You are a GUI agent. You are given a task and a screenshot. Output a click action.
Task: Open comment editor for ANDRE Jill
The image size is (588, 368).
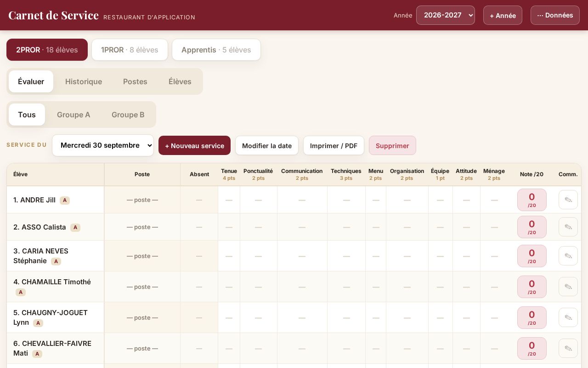coord(568,200)
